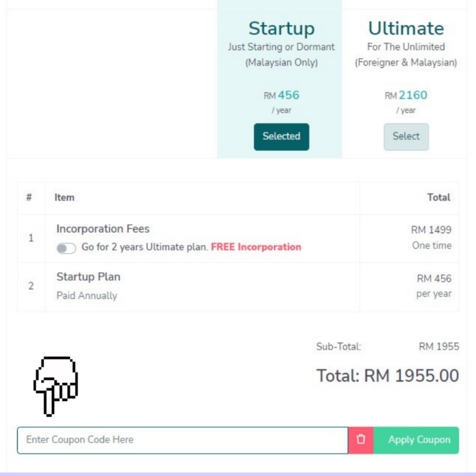
Task: Click the Paid Annually text
Action: pyautogui.click(x=87, y=295)
